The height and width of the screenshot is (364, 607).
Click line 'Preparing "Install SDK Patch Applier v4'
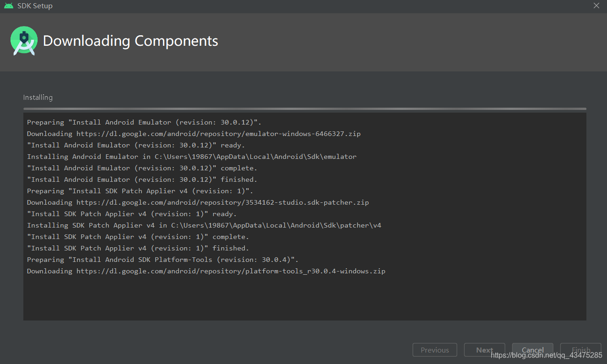tap(140, 191)
